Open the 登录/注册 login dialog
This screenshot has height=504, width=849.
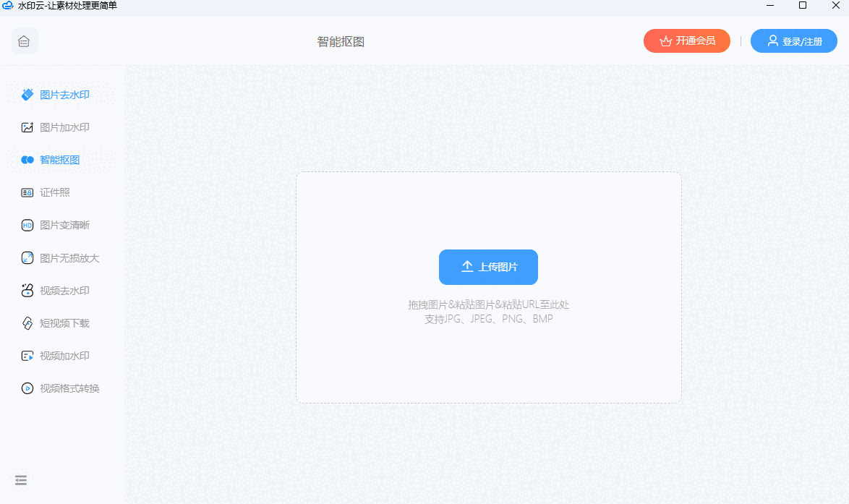793,40
